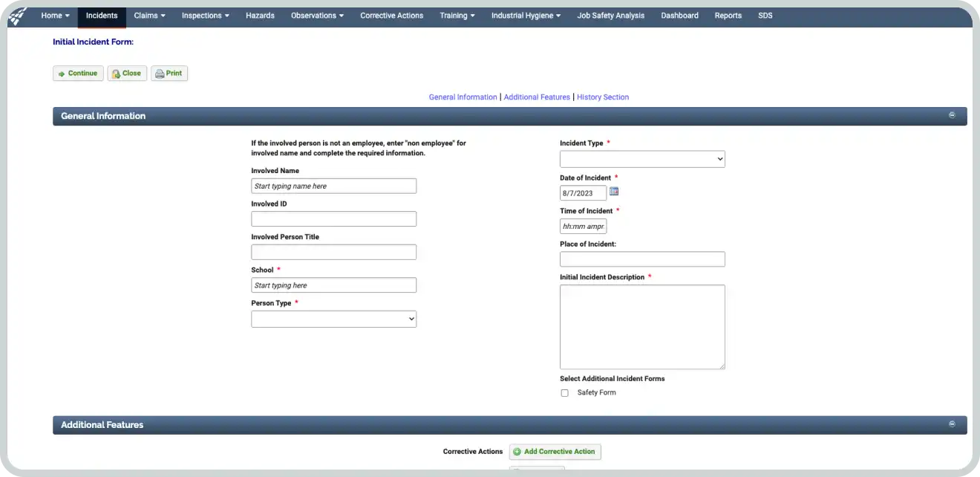The height and width of the screenshot is (477, 980).
Task: Go to the Dashboard tab
Action: [x=679, y=16]
